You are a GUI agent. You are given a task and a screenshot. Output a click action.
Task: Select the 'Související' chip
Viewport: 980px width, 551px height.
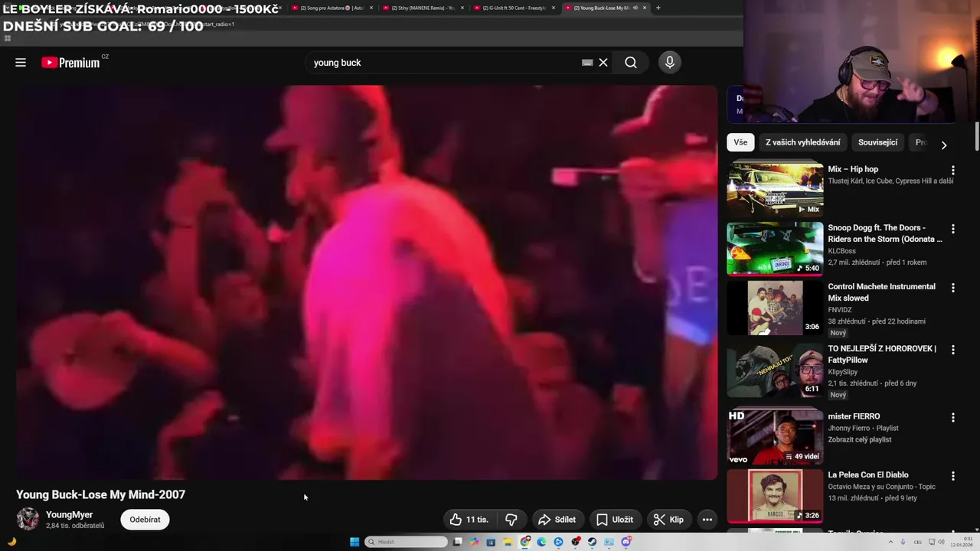click(x=877, y=142)
